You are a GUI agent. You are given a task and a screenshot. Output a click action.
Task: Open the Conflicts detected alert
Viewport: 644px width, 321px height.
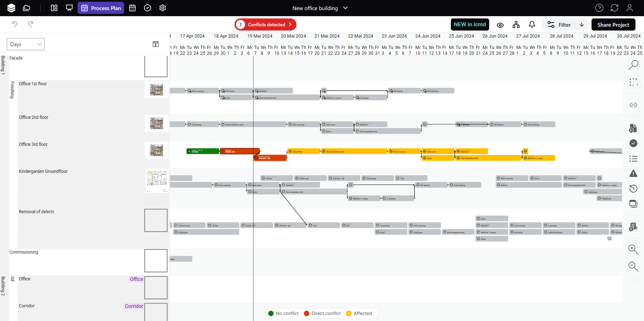point(266,24)
